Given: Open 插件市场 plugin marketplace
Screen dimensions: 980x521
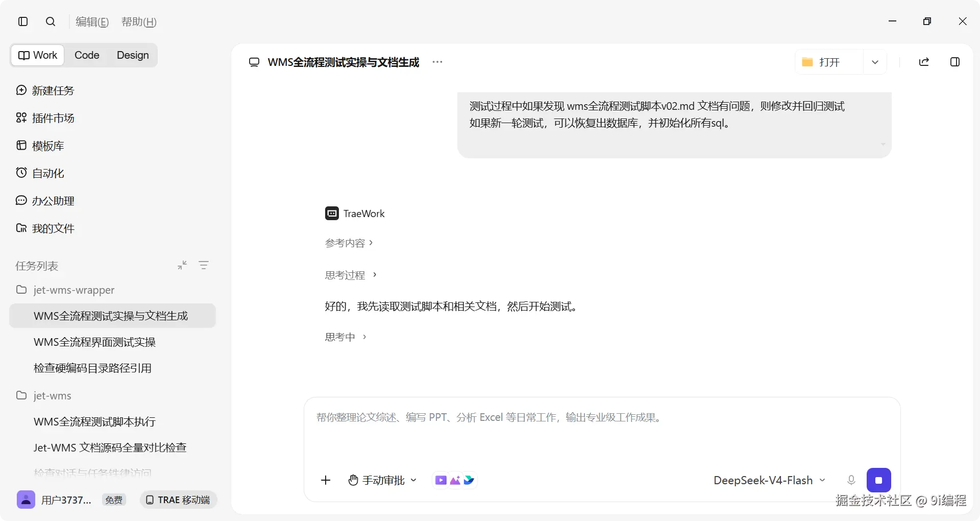Looking at the screenshot, I should pos(45,118).
